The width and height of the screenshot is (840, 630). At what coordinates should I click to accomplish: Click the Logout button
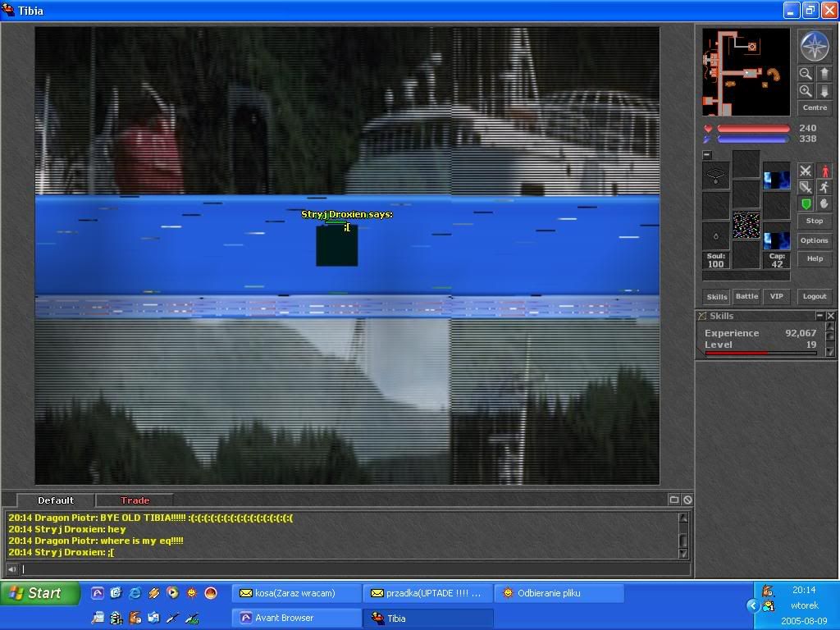[x=815, y=296]
